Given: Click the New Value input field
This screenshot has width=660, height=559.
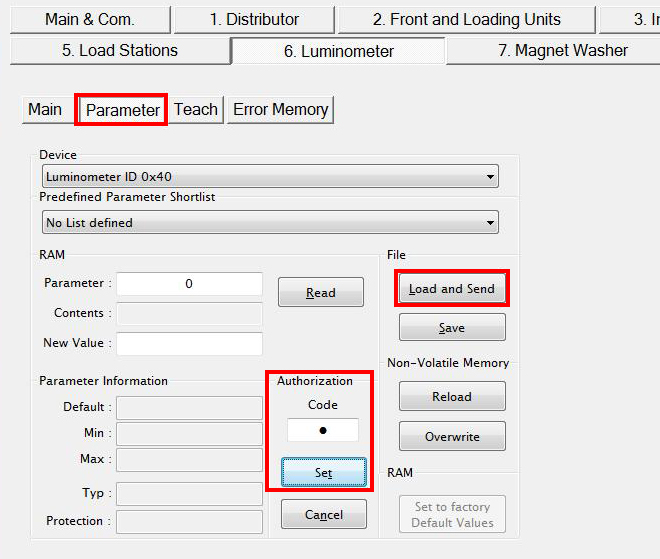Looking at the screenshot, I should (x=189, y=344).
